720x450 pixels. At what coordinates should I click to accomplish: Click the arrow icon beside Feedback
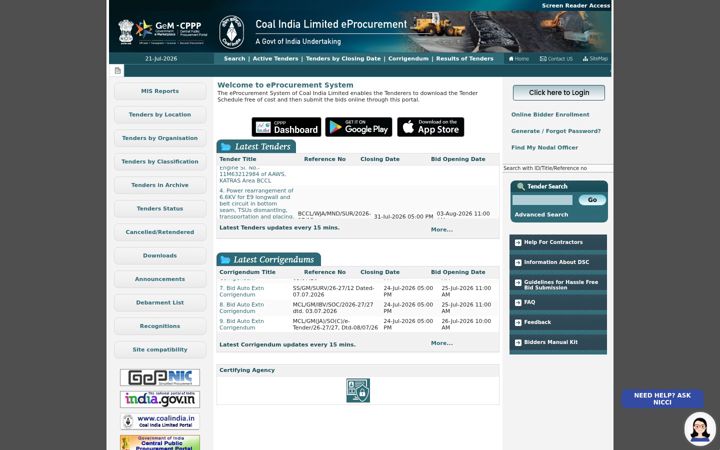[518, 323]
